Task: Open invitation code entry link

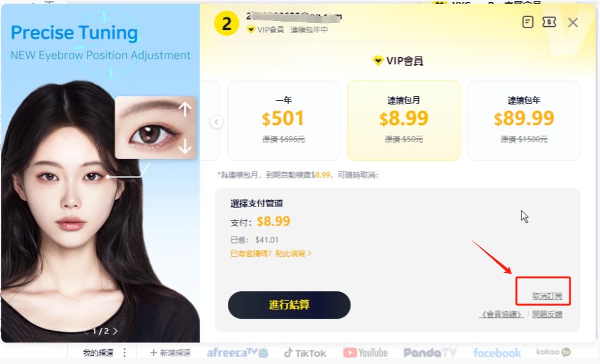Action: click(x=271, y=254)
